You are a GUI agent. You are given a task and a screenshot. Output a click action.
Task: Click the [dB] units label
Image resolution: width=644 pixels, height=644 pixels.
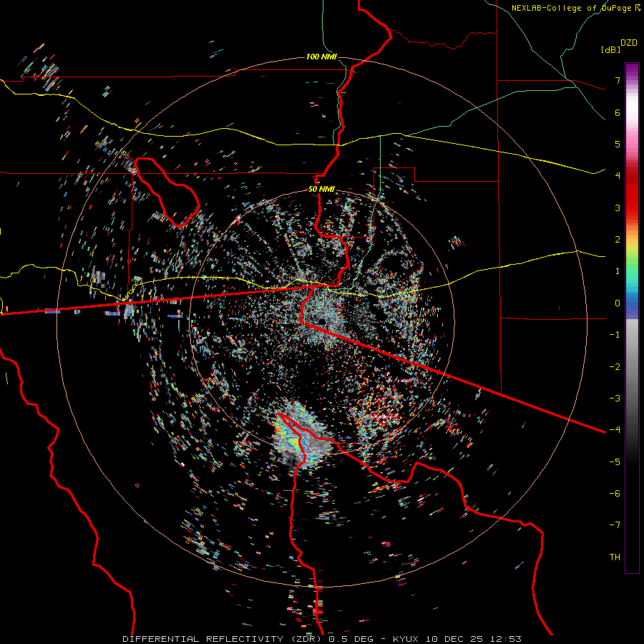pyautogui.click(x=610, y=49)
